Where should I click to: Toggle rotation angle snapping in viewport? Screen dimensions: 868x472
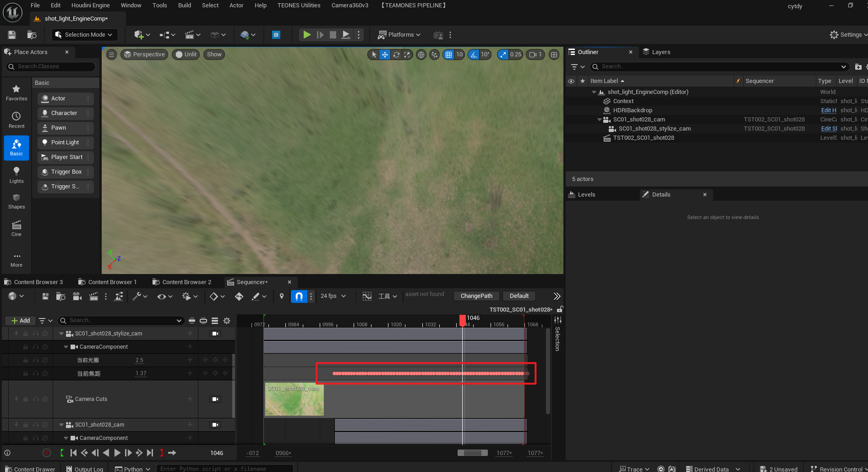click(x=474, y=55)
